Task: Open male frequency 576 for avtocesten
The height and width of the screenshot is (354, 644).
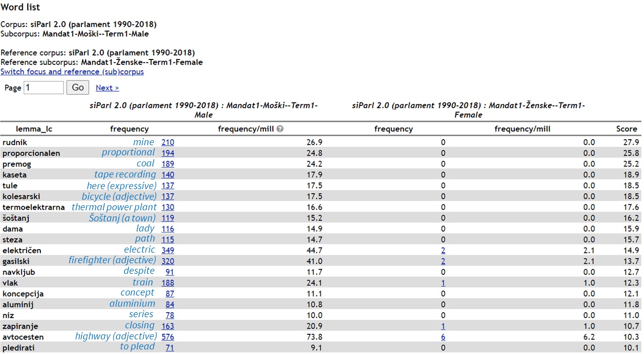Action: tap(167, 337)
